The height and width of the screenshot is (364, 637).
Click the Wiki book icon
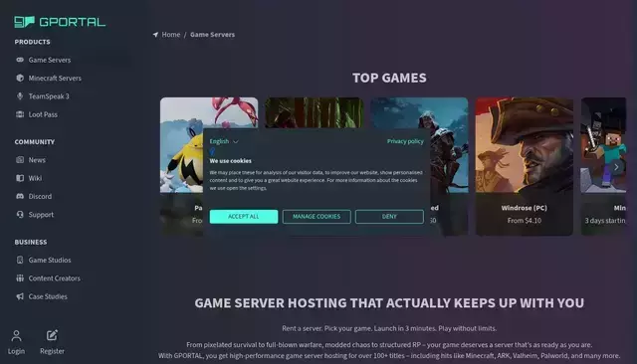click(20, 178)
